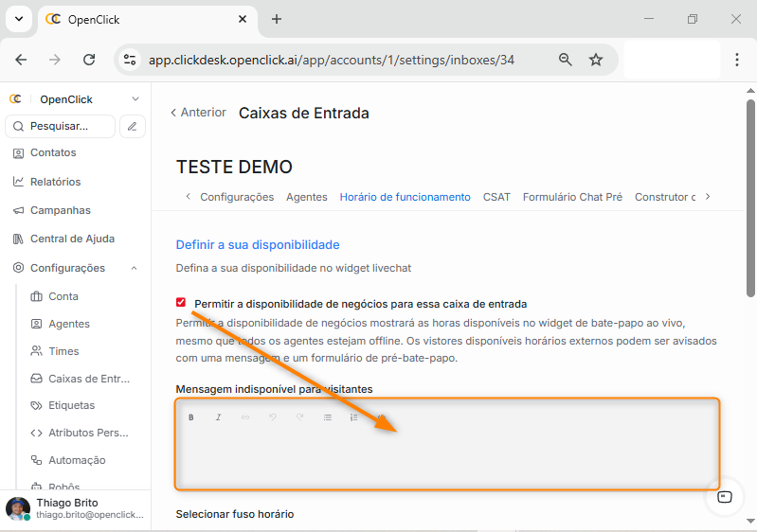Open the Agentes tab

307,197
